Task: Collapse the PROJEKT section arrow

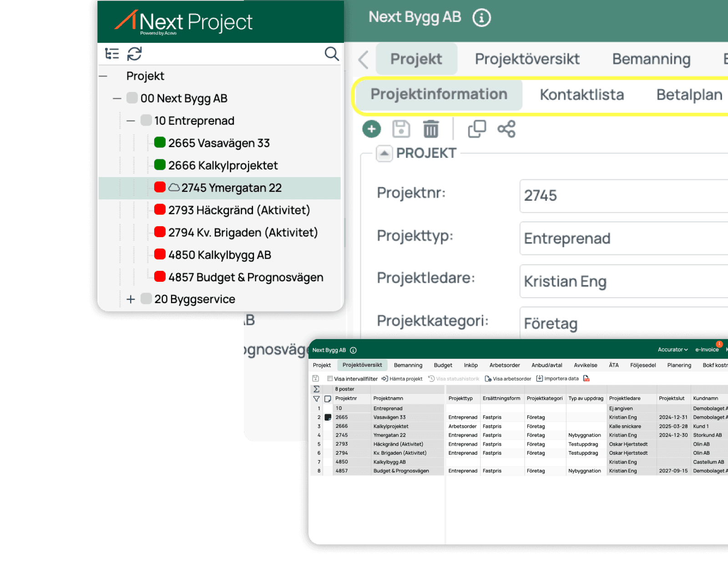Action: [384, 153]
